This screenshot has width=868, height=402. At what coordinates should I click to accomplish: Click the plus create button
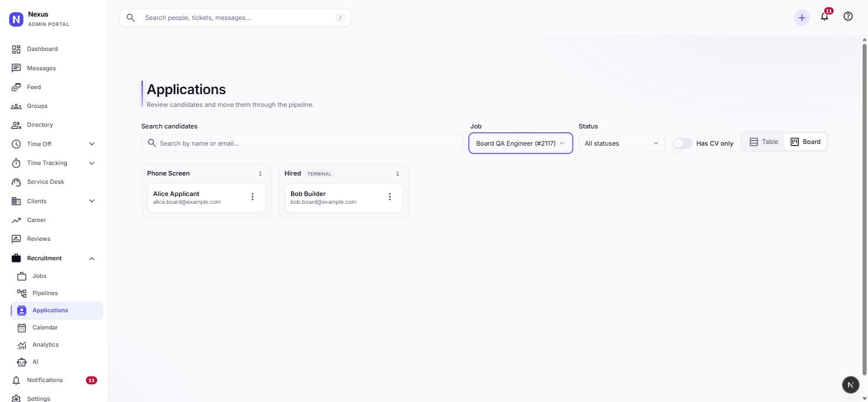pos(802,18)
